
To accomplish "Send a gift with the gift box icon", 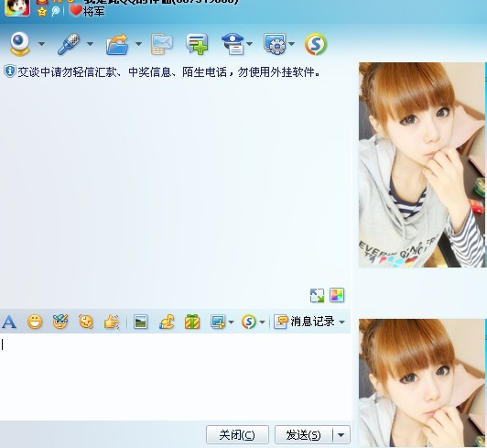I will [192, 322].
